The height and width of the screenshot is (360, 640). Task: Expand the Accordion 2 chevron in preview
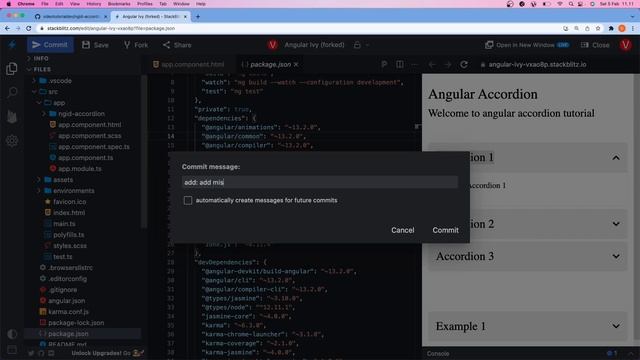click(x=616, y=224)
